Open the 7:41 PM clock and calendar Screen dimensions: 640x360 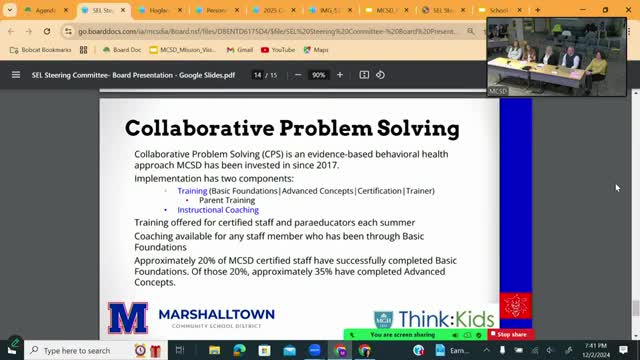[x=596, y=351]
